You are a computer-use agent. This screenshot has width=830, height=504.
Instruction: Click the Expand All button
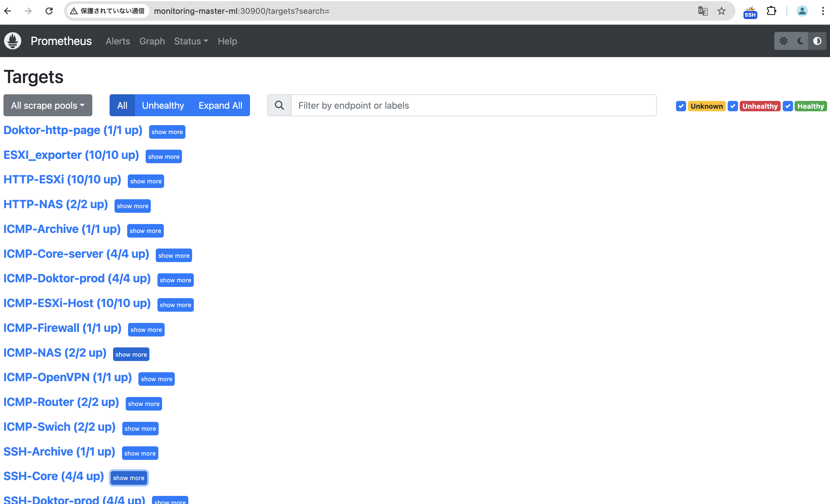click(220, 105)
